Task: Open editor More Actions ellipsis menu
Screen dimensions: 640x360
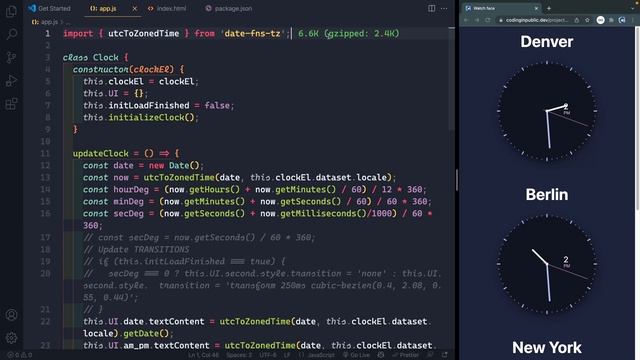Action: [444, 8]
